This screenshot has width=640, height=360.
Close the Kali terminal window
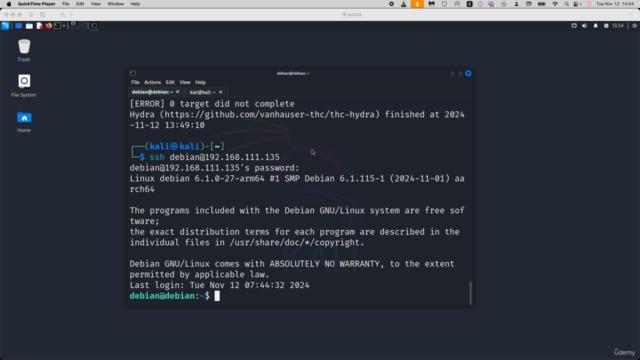coord(468,73)
